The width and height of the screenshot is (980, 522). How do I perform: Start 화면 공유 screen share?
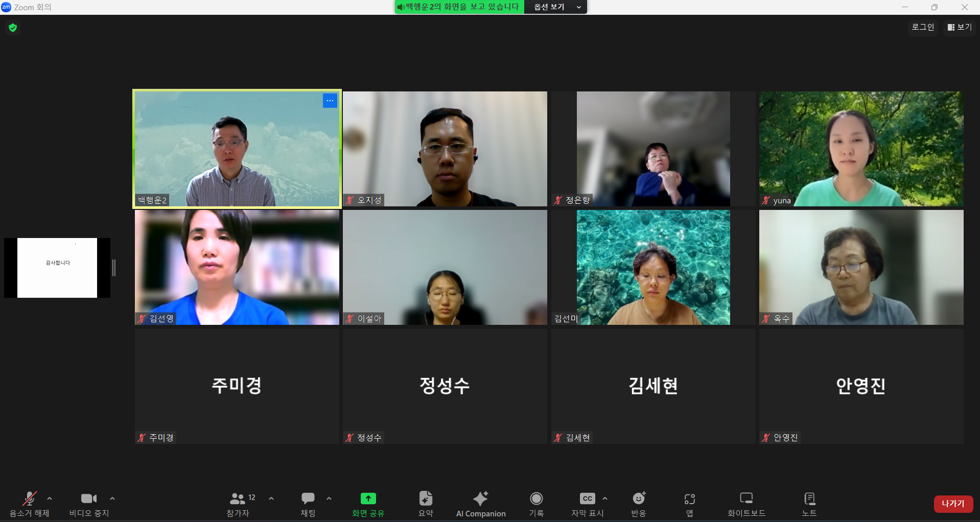(368, 504)
